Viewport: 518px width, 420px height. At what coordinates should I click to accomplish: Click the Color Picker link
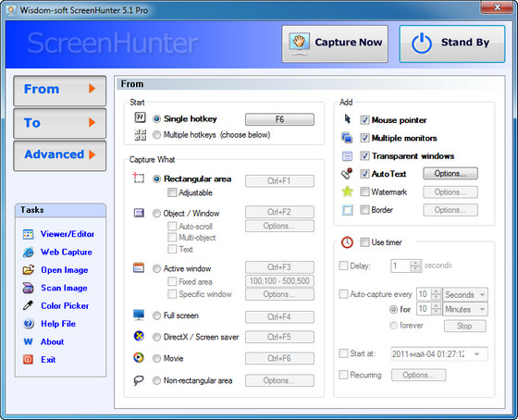[65, 305]
